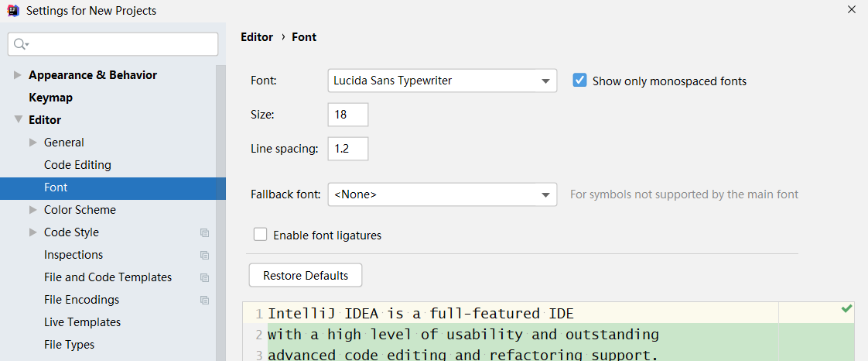Select Code Editing in settings tree
The height and width of the screenshot is (361, 868).
click(77, 165)
